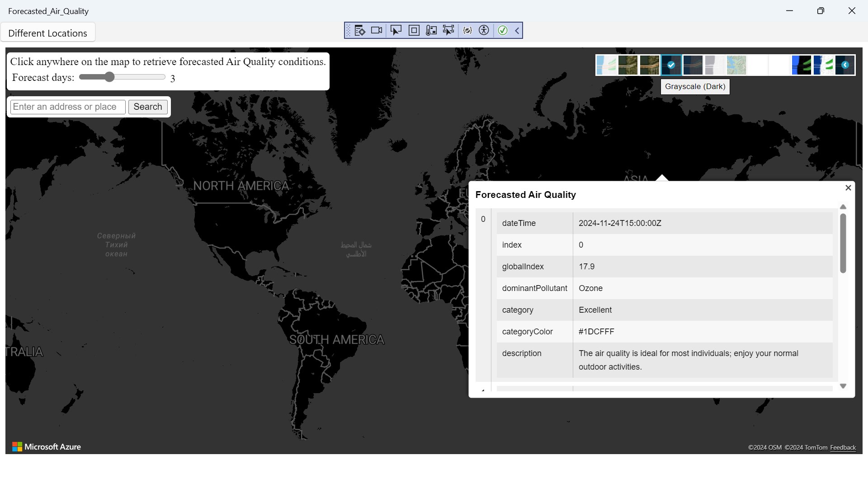Close the Forecasted Air Quality popup
This screenshot has height=488, width=868.
click(x=848, y=188)
